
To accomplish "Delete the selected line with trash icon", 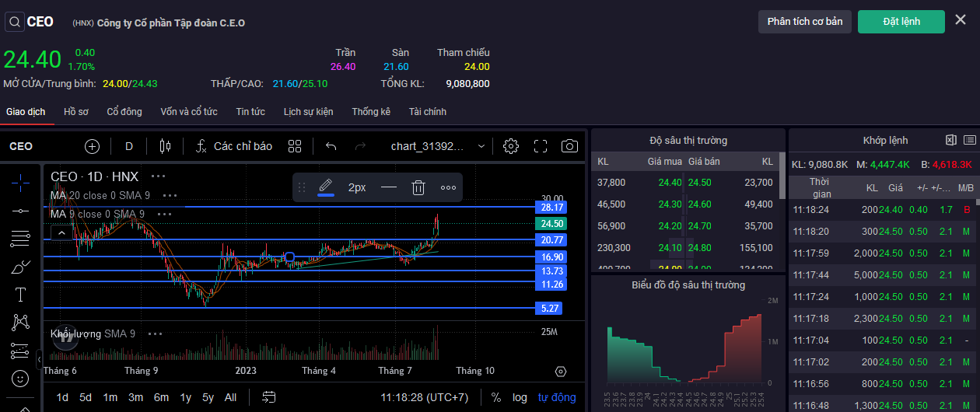I will [418, 187].
